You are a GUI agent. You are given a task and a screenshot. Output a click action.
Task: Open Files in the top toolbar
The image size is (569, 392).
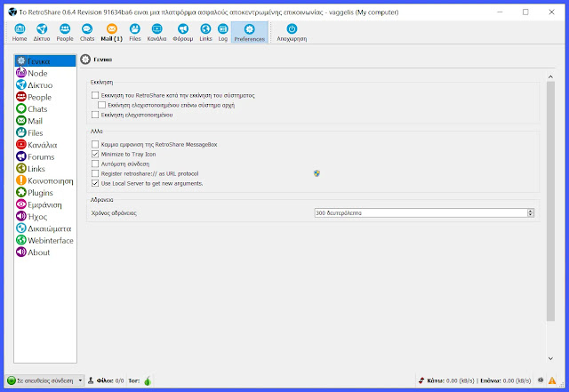click(135, 32)
